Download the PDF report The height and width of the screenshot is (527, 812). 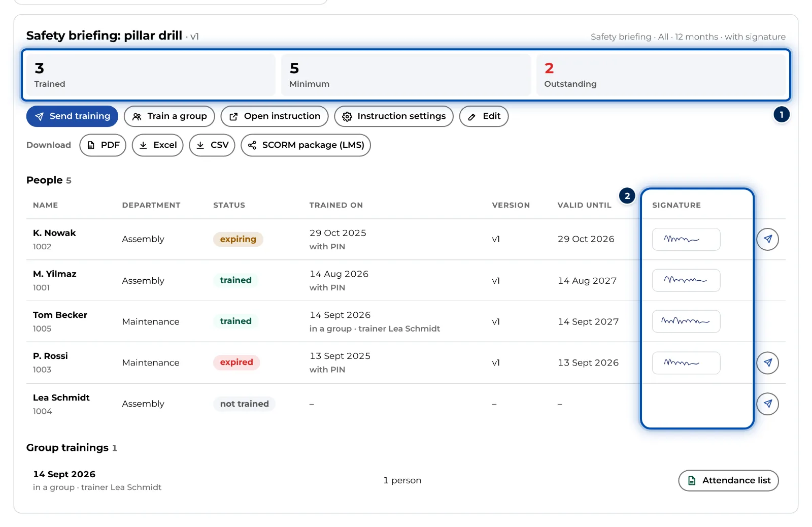coord(103,145)
